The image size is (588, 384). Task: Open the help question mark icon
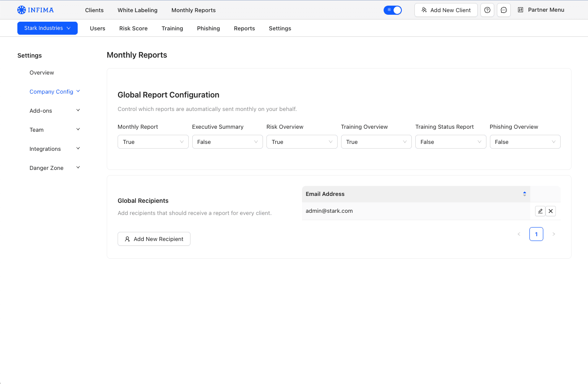[487, 10]
